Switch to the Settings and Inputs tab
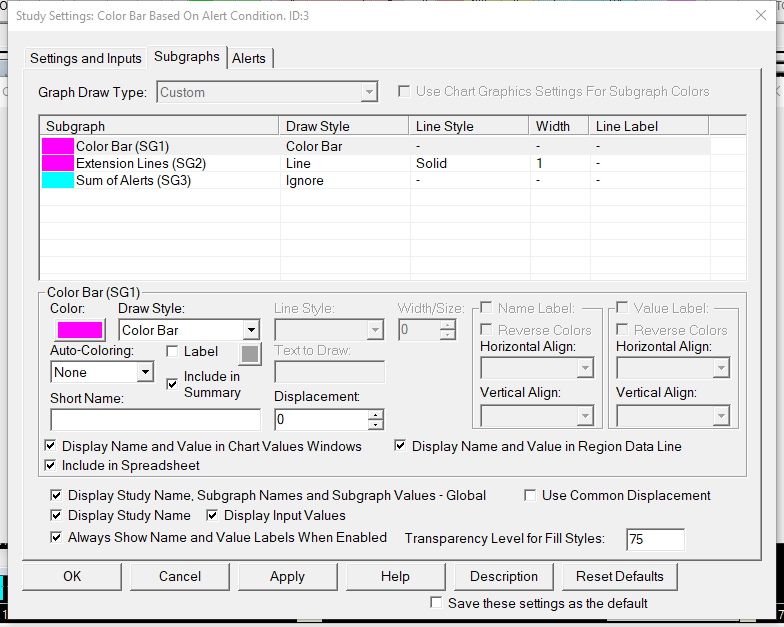Screen dimensions: 784x627 [86, 58]
